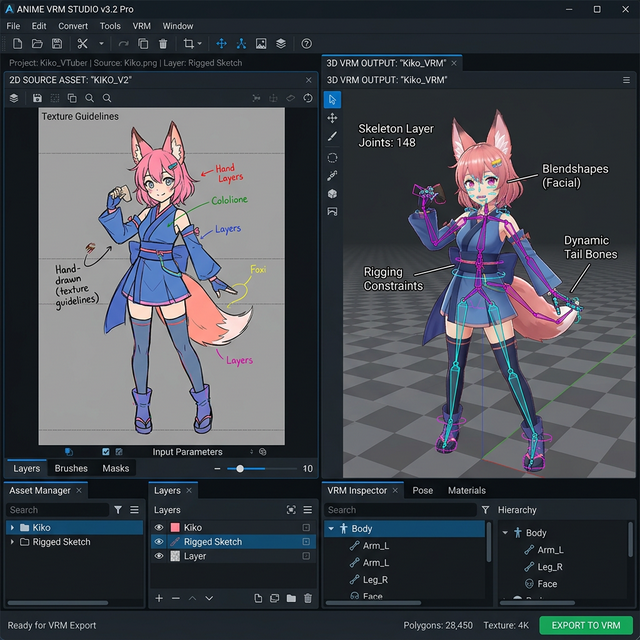Image resolution: width=640 pixels, height=640 pixels.
Task: Adjust the Input Parameters slider handle
Action: [x=240, y=469]
